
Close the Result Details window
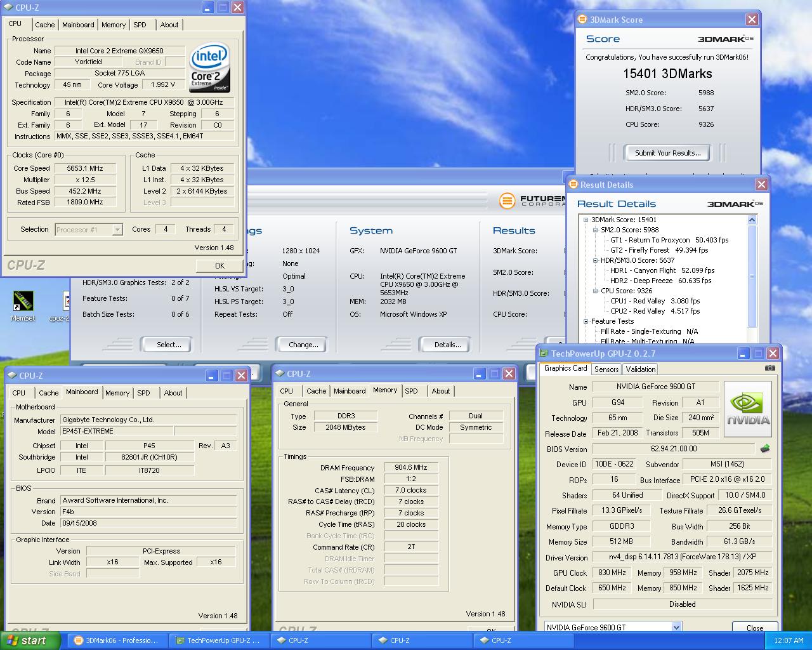click(761, 185)
